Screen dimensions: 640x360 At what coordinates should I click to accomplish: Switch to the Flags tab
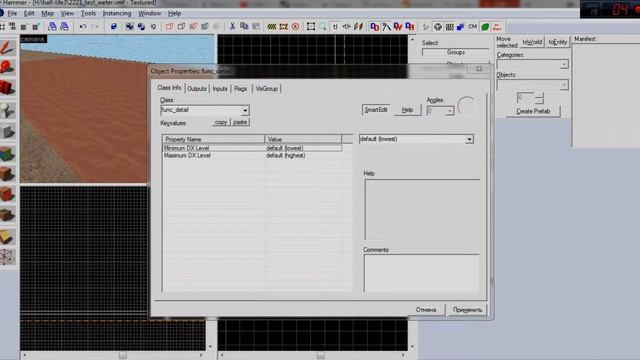click(241, 89)
